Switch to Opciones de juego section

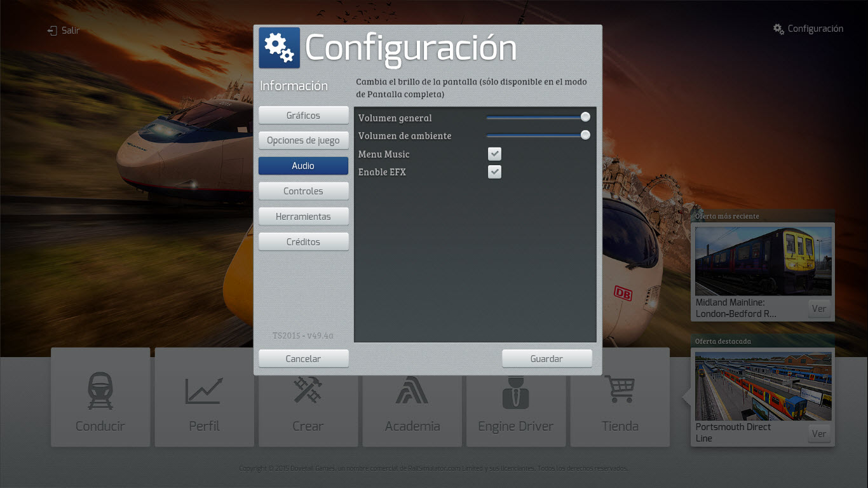(x=304, y=140)
